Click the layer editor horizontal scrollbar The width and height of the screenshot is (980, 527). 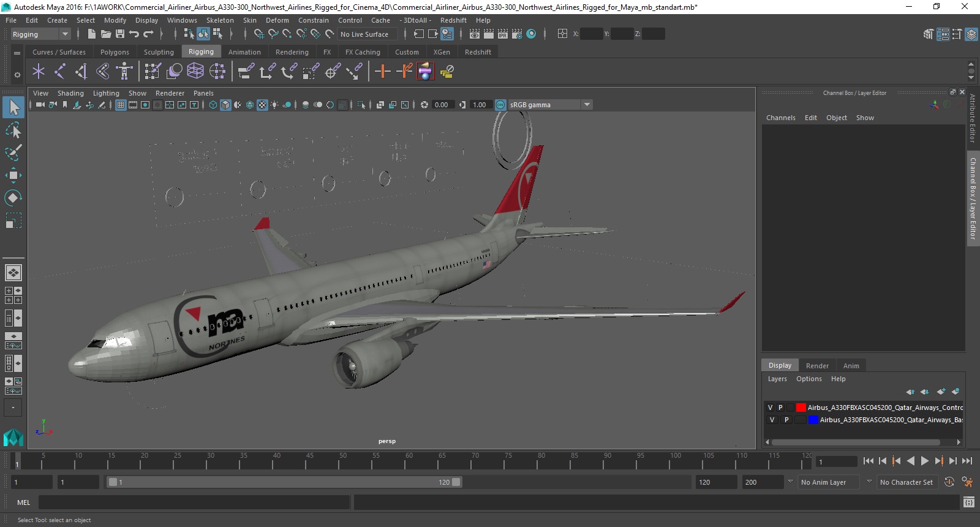pyautogui.click(x=856, y=442)
